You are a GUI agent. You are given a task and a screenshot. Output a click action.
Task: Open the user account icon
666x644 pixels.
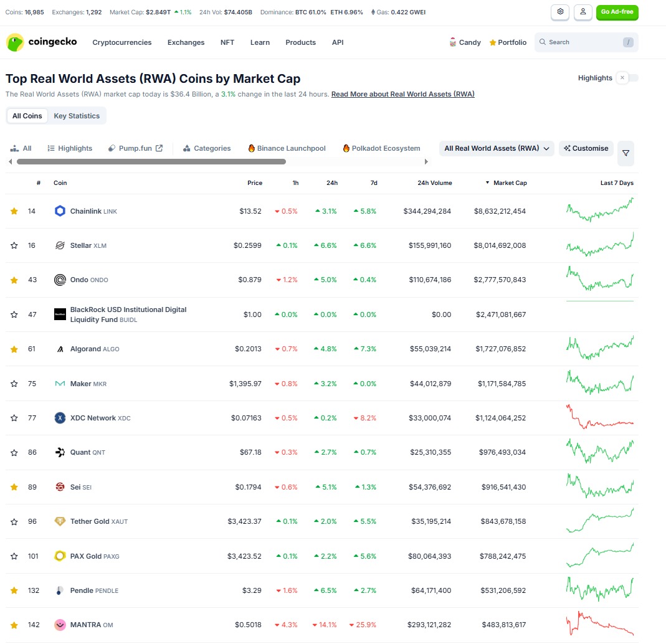pyautogui.click(x=583, y=12)
